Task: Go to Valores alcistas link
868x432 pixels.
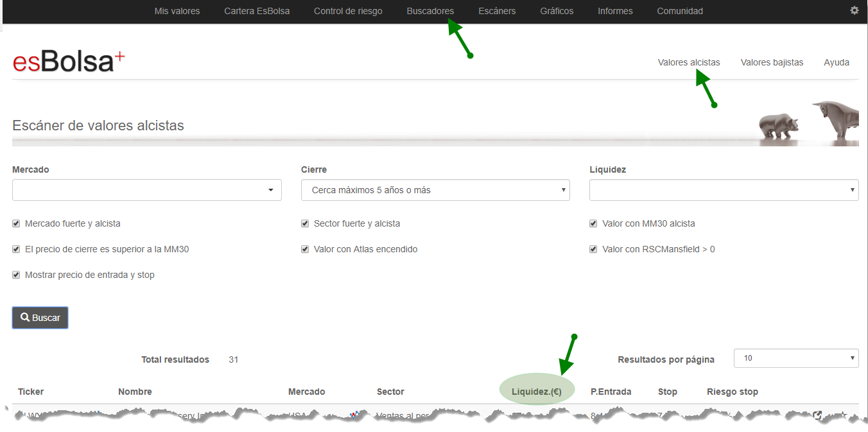Action: (689, 62)
